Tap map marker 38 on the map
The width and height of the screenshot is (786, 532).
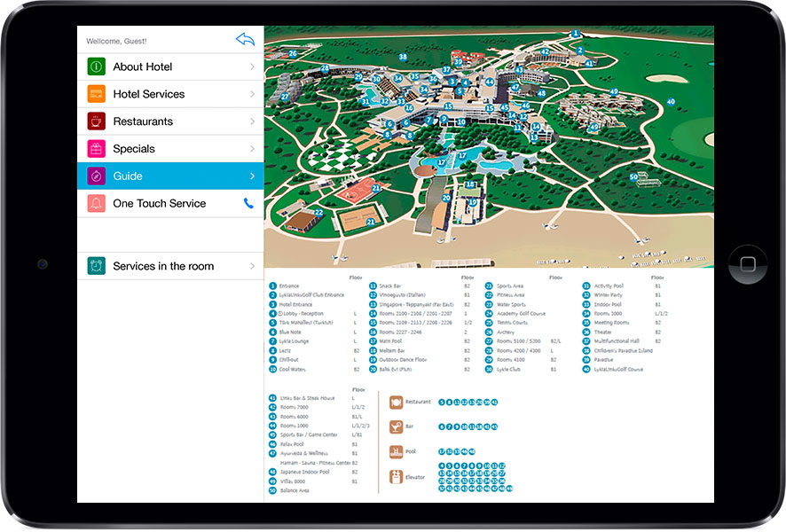403,57
